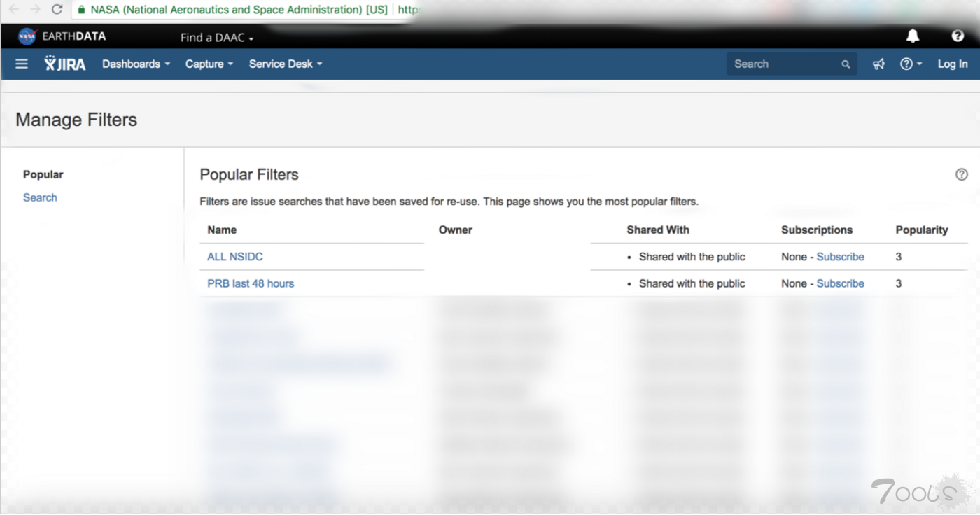Click the NASA logo icon
This screenshot has height=515, width=980.
[x=27, y=36]
